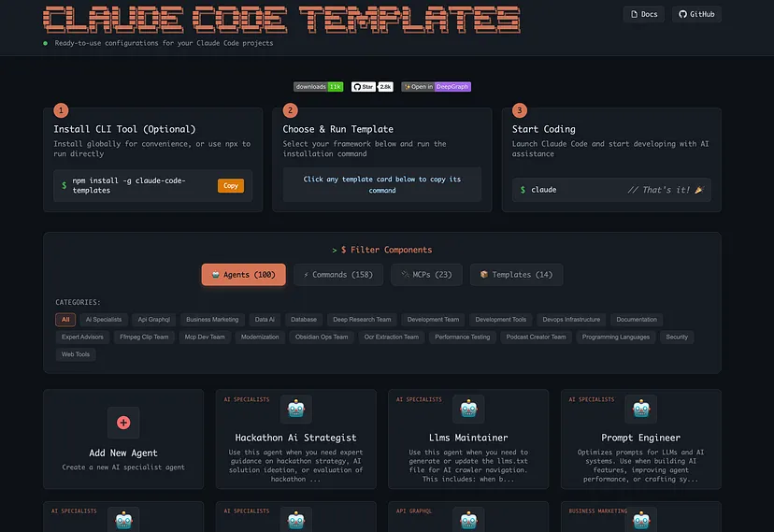Click the template card hint message box
This screenshot has width=774, height=532.
(x=382, y=184)
